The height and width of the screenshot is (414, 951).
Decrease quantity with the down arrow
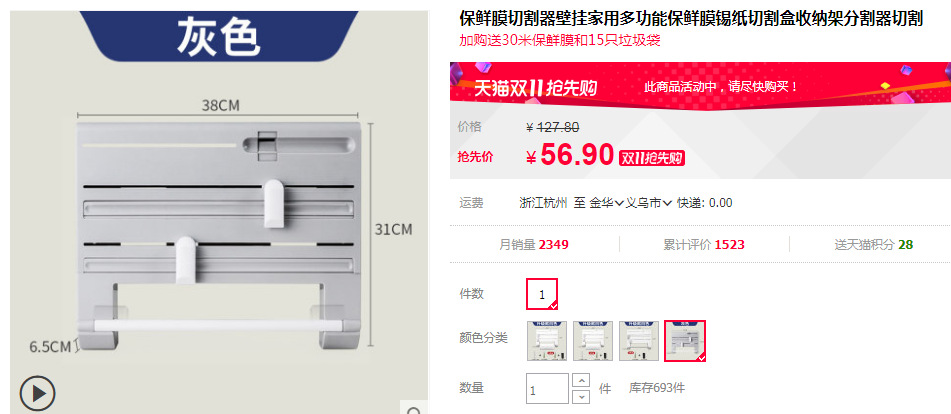581,396
